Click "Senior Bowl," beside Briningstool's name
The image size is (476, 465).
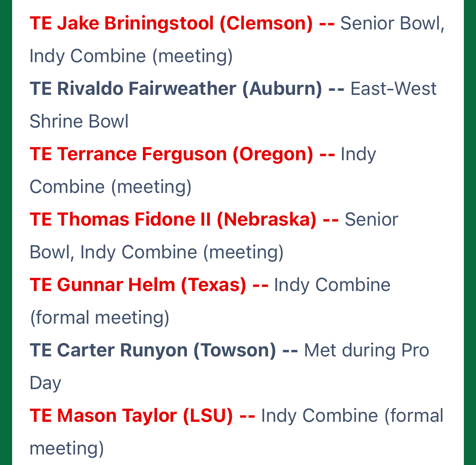click(392, 23)
